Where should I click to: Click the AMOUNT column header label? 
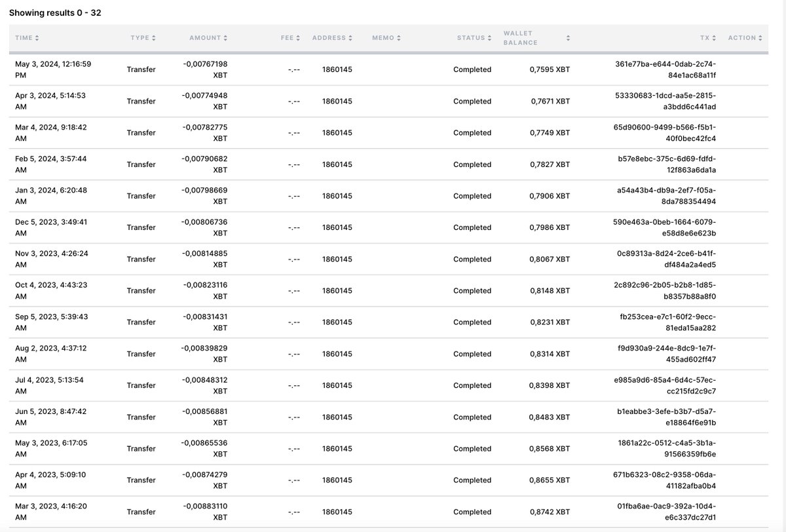point(205,38)
